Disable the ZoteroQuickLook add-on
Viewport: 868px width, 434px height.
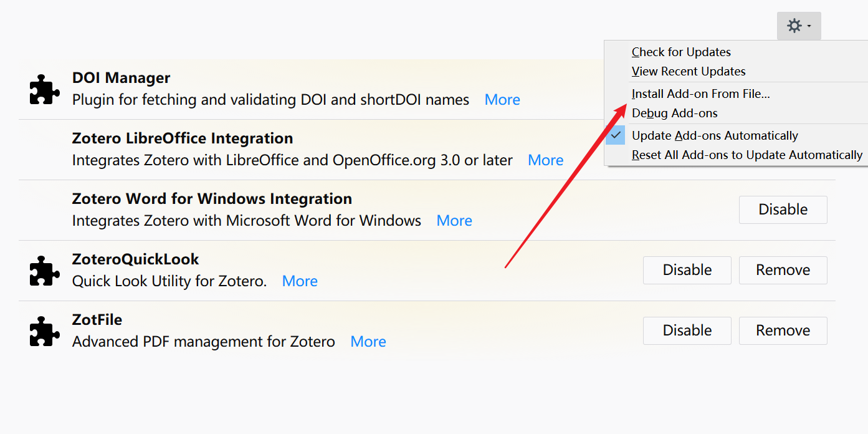pyautogui.click(x=687, y=271)
